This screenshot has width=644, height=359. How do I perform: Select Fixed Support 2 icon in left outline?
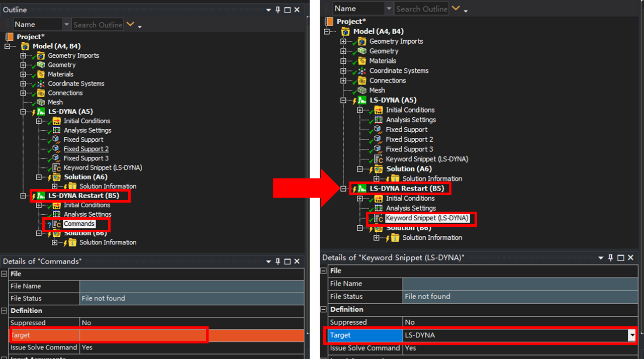[56, 149]
